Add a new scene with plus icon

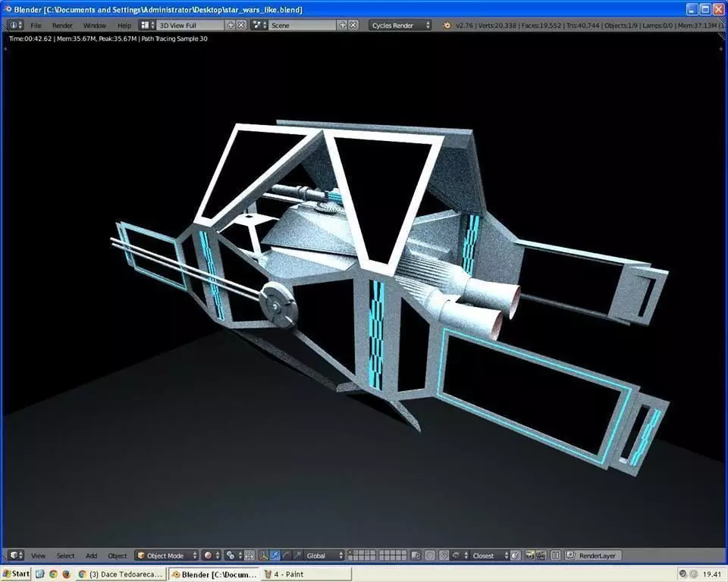[x=343, y=25]
